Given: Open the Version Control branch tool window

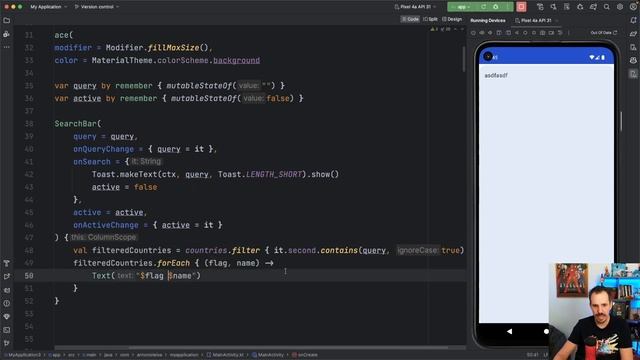Looking at the screenshot, I should coord(7,343).
